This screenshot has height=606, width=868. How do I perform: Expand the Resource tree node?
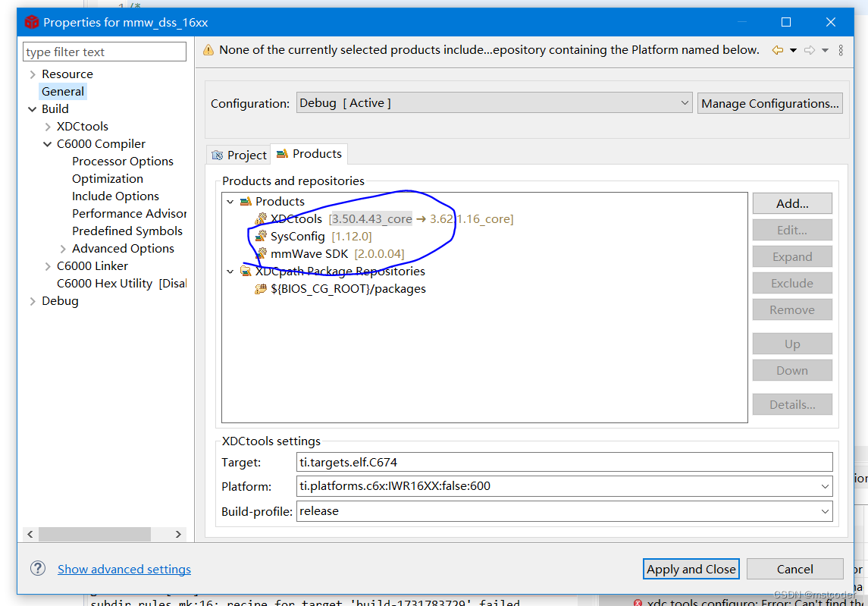pyautogui.click(x=33, y=74)
